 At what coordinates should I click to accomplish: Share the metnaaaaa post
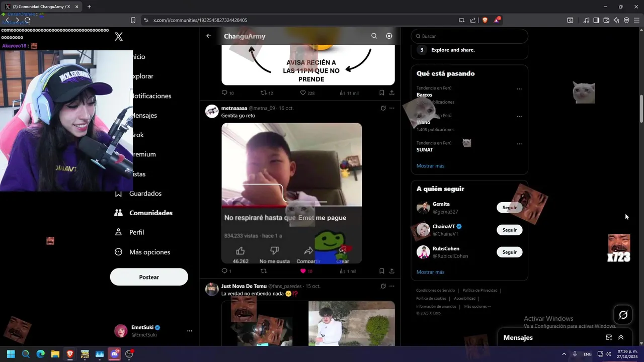click(x=392, y=271)
